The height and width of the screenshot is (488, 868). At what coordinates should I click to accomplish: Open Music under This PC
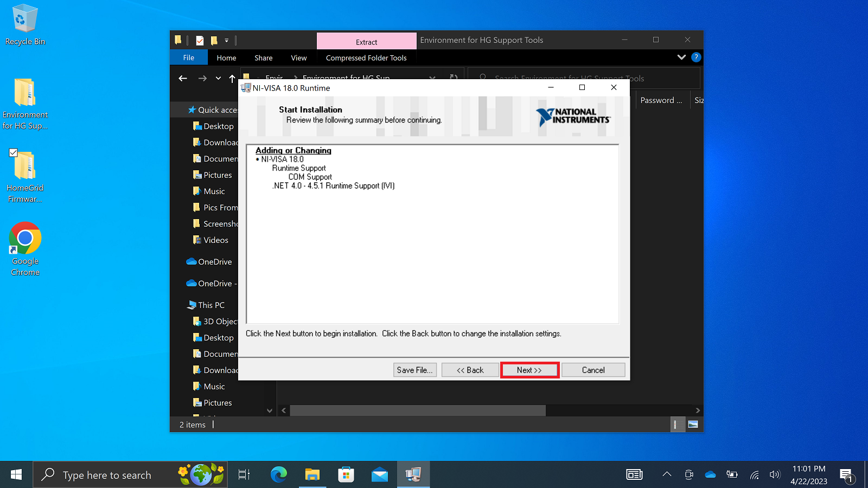pyautogui.click(x=209, y=386)
